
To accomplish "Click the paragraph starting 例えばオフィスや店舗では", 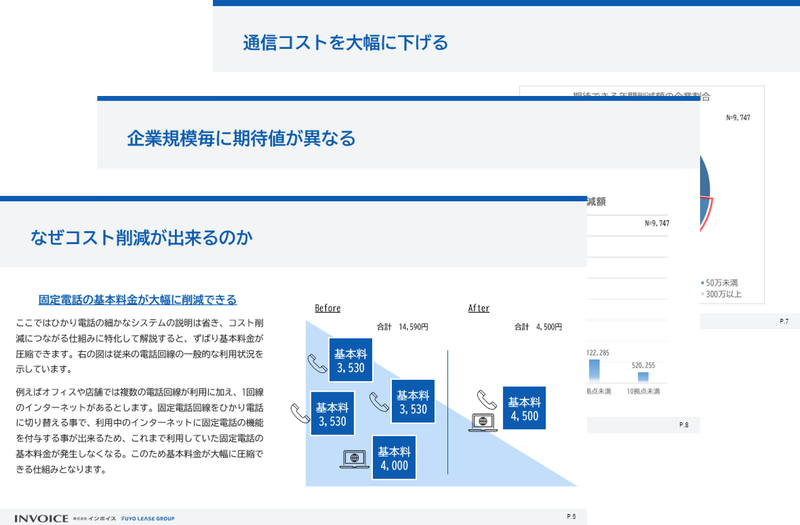I will click(140, 431).
